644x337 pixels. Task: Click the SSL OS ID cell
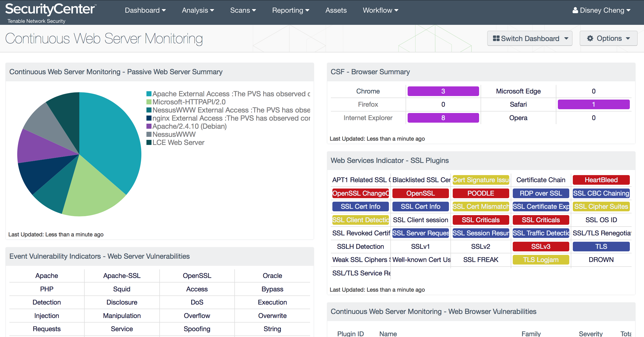[x=601, y=220]
